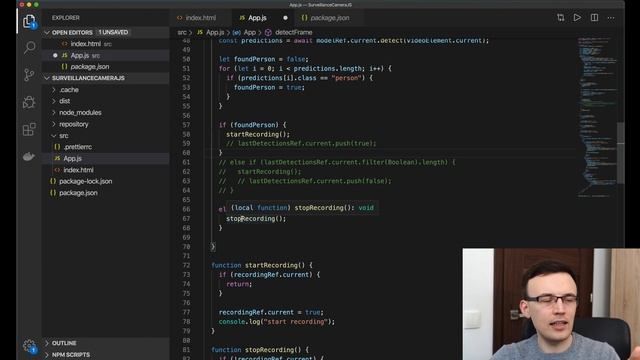Image resolution: width=640 pixels, height=360 pixels.
Task: Open index.html under src folder
Action: tap(105, 170)
